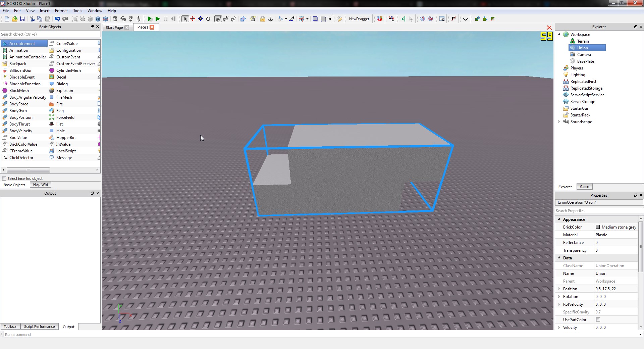The height and width of the screenshot is (349, 644).
Task: Cut selection with the scissors icon
Action: pyautogui.click(x=32, y=19)
